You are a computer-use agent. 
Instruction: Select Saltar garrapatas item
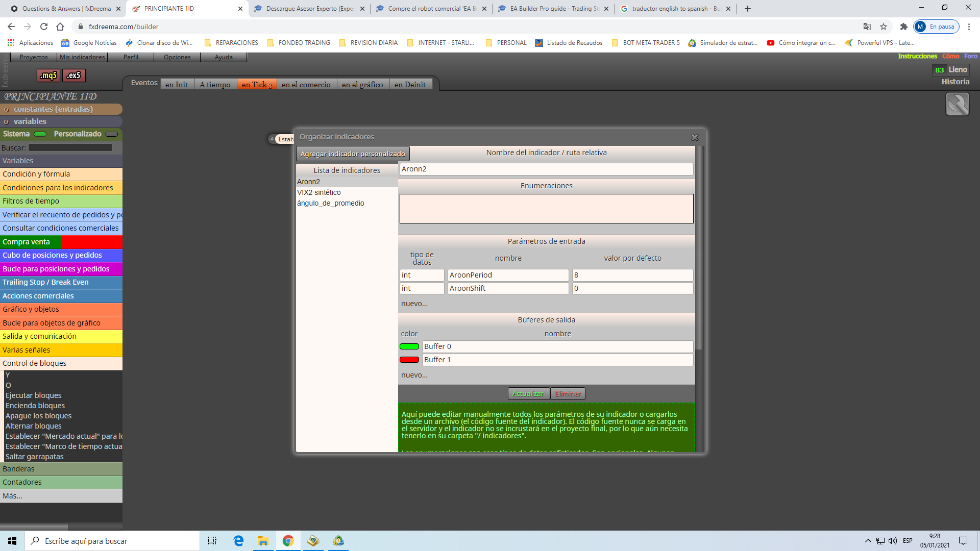(35, 457)
